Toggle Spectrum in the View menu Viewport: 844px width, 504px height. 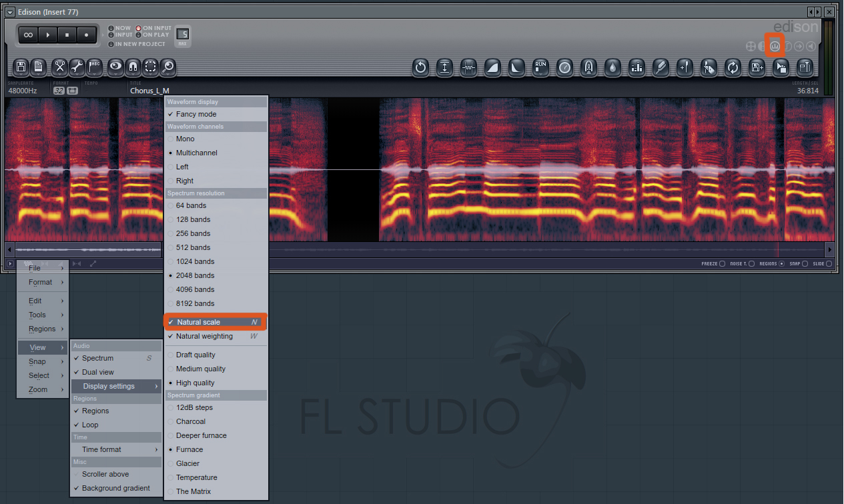[x=116, y=358]
